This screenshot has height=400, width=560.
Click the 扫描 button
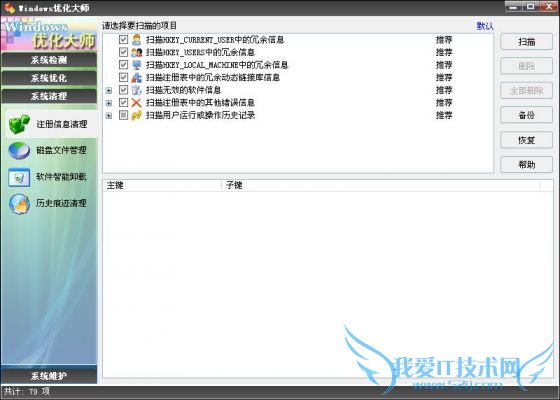[526, 42]
